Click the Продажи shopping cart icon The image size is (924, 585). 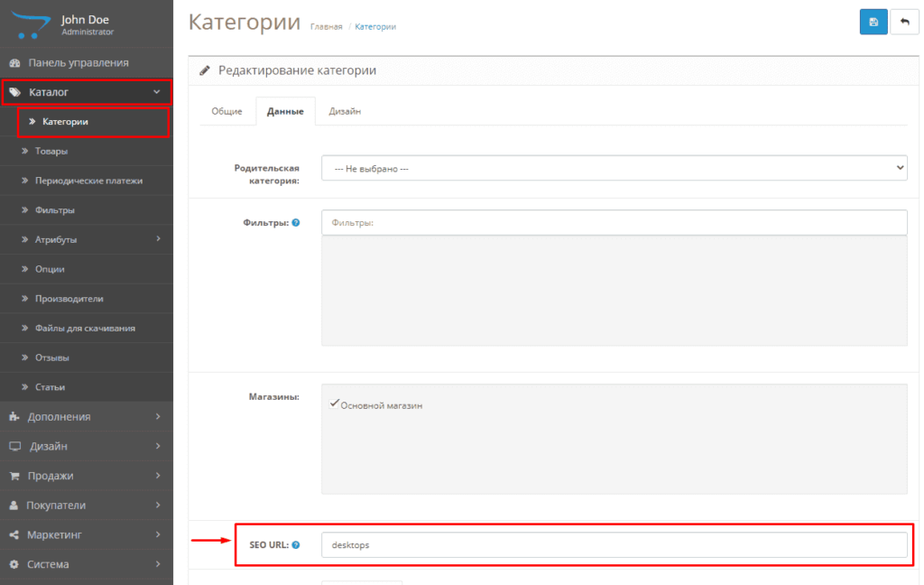(13, 476)
